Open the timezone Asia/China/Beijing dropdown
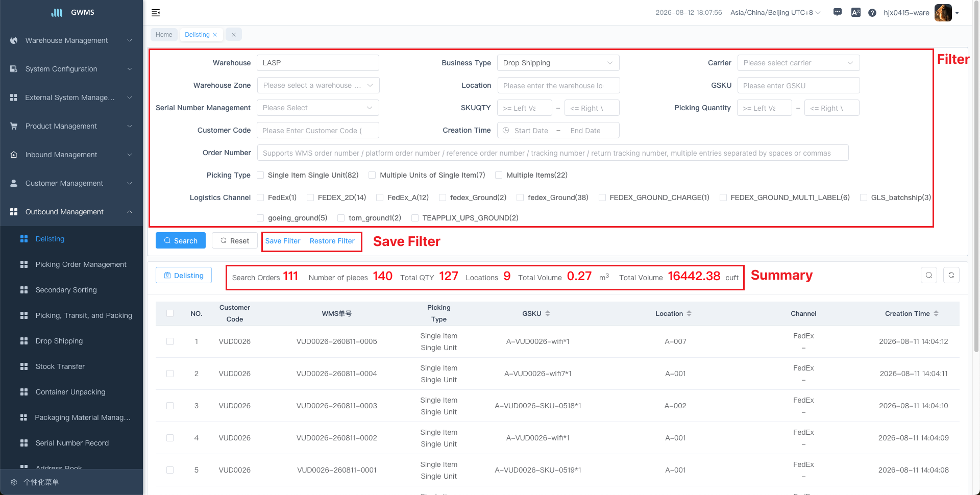Screen dimensions: 980x495 [x=775, y=13]
